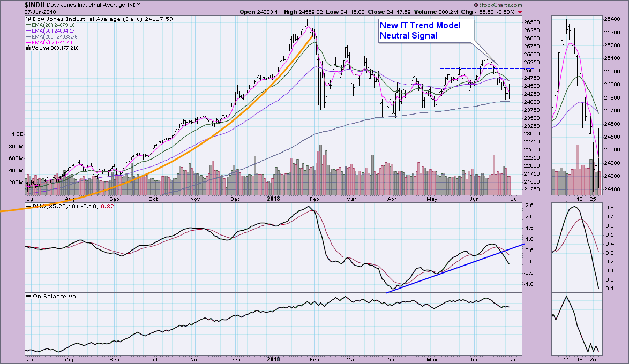
Task: Click the 1.0B volume axis label
Action: pos(18,134)
